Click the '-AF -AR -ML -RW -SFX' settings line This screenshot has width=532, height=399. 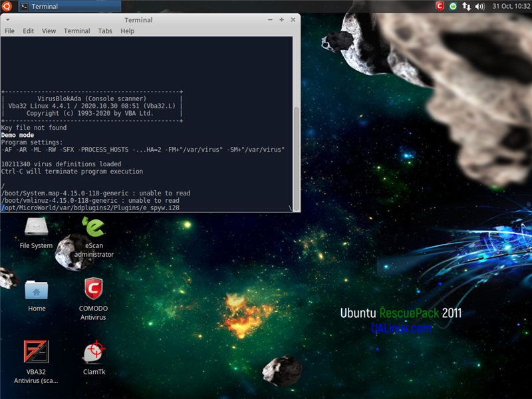143,149
